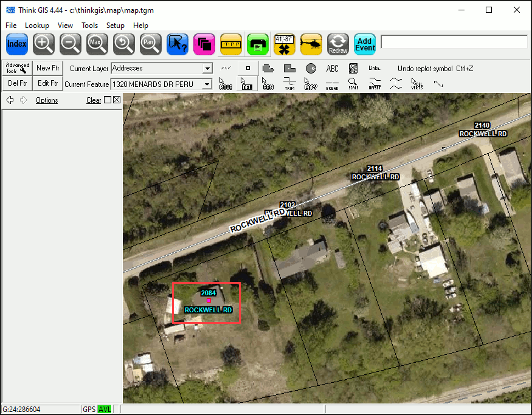Open the Current Feature dropdown list
This screenshot has height=415, width=532.
point(207,84)
